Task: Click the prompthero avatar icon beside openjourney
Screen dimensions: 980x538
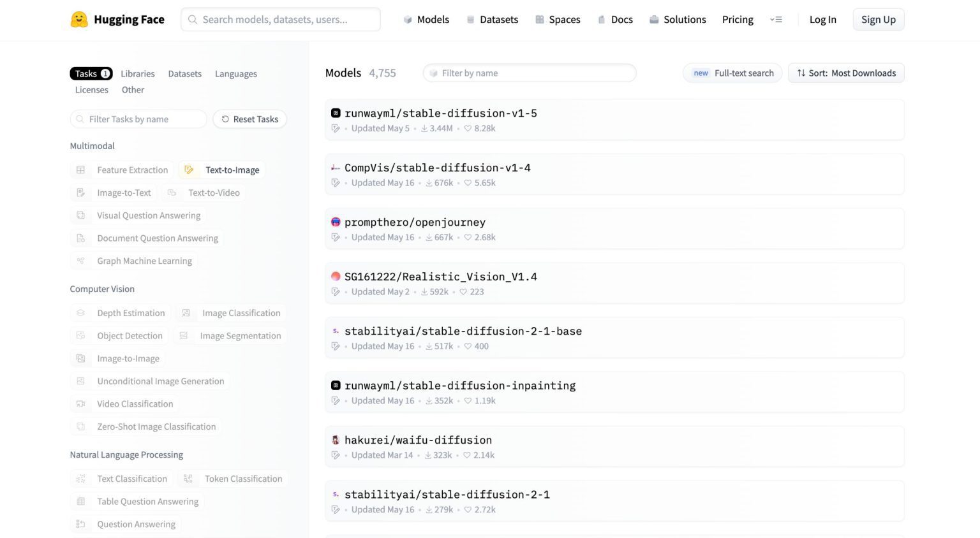Action: pos(336,222)
